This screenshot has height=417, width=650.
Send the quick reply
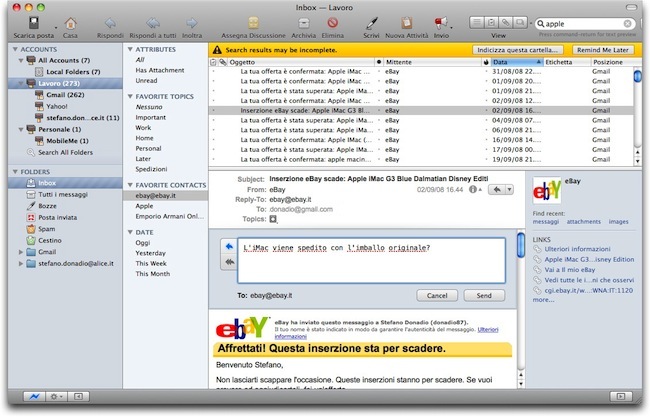(x=484, y=296)
